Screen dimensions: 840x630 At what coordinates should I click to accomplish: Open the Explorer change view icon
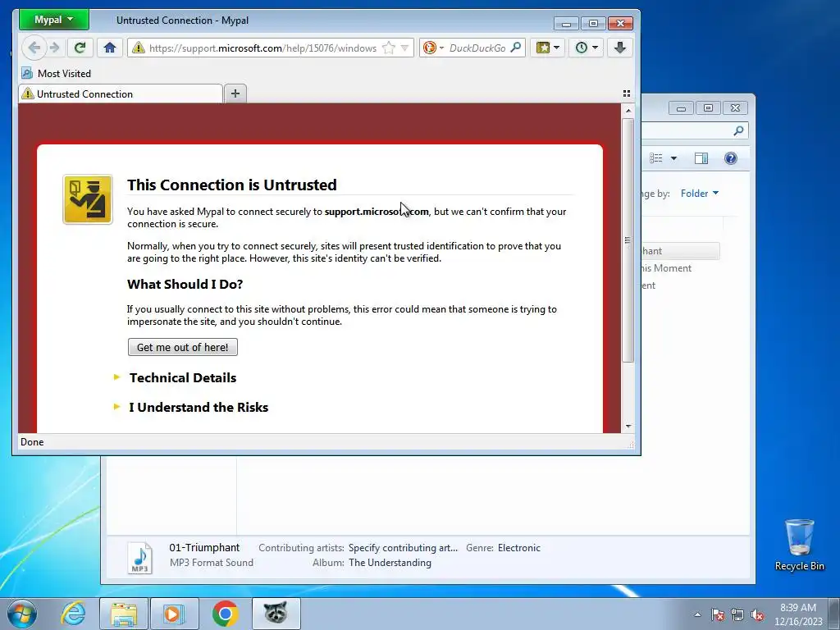(x=656, y=158)
